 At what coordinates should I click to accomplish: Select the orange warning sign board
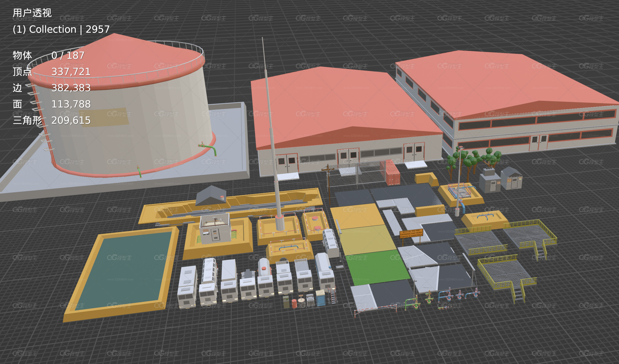[x=411, y=234]
